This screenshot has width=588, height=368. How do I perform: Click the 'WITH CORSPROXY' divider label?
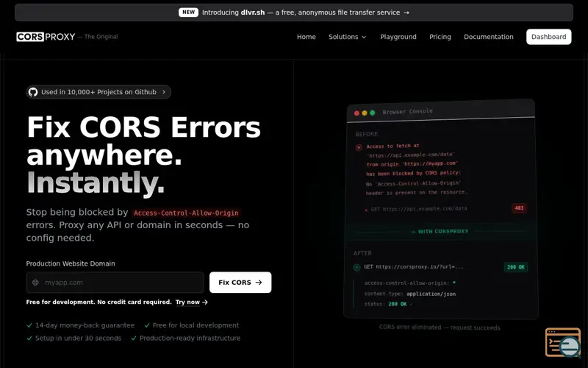[x=440, y=231]
